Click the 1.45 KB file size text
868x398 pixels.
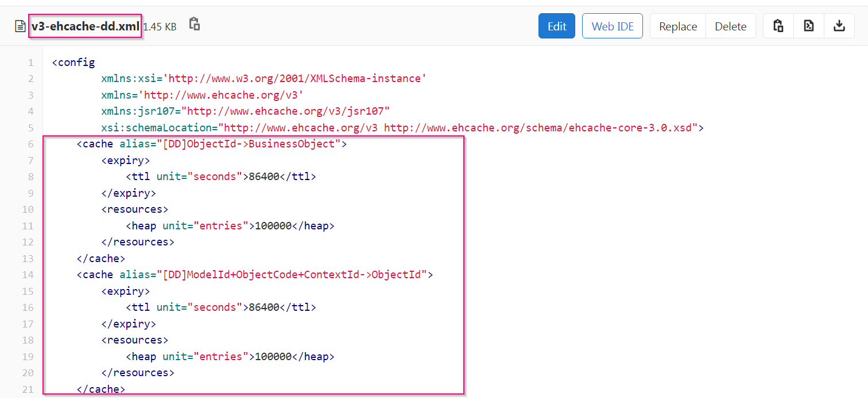click(160, 27)
